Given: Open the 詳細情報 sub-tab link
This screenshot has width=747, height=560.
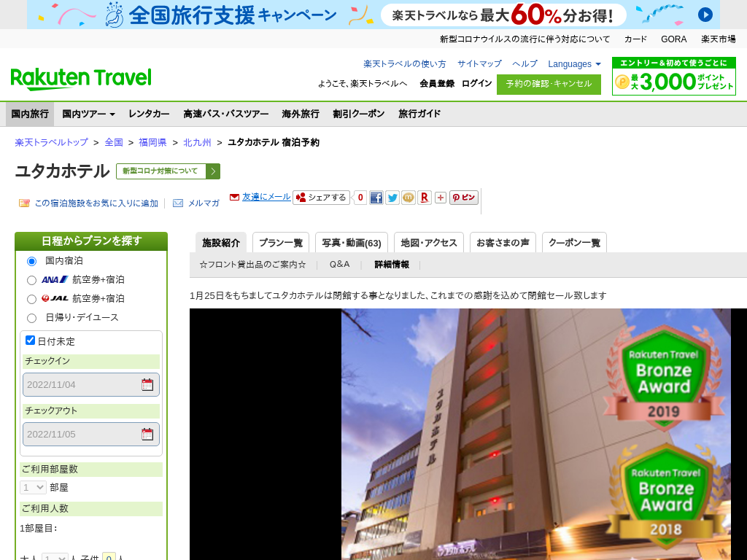Looking at the screenshot, I should [x=392, y=265].
